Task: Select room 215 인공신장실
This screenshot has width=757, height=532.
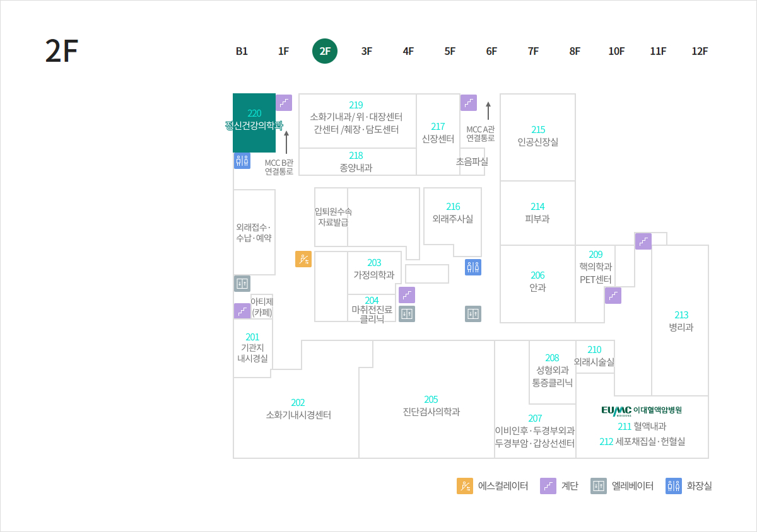Action: coord(538,137)
